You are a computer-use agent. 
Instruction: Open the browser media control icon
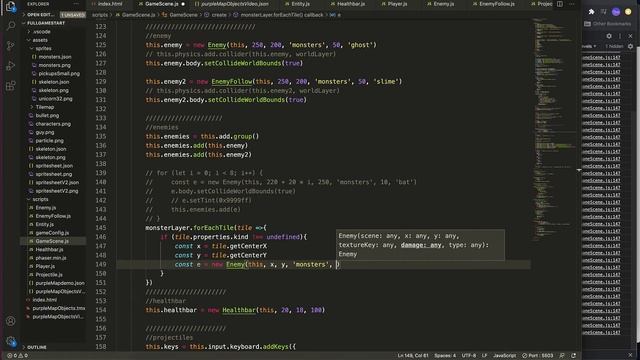coord(604,12)
